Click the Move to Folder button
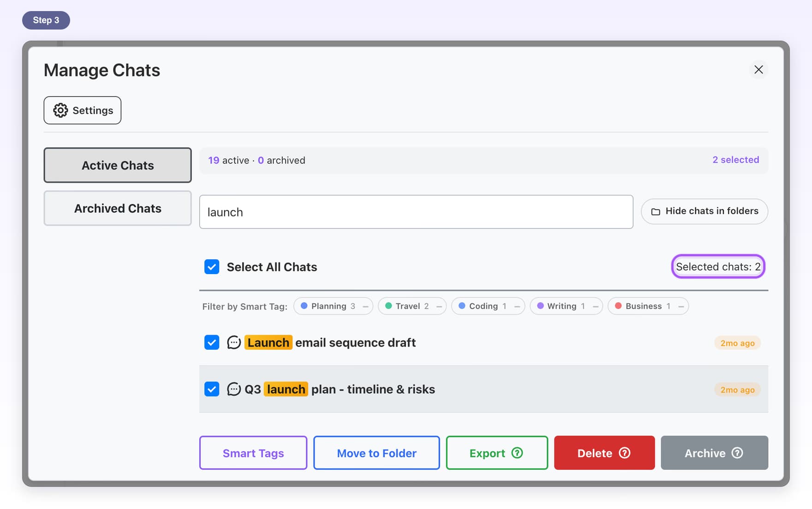This screenshot has height=509, width=812. (376, 453)
